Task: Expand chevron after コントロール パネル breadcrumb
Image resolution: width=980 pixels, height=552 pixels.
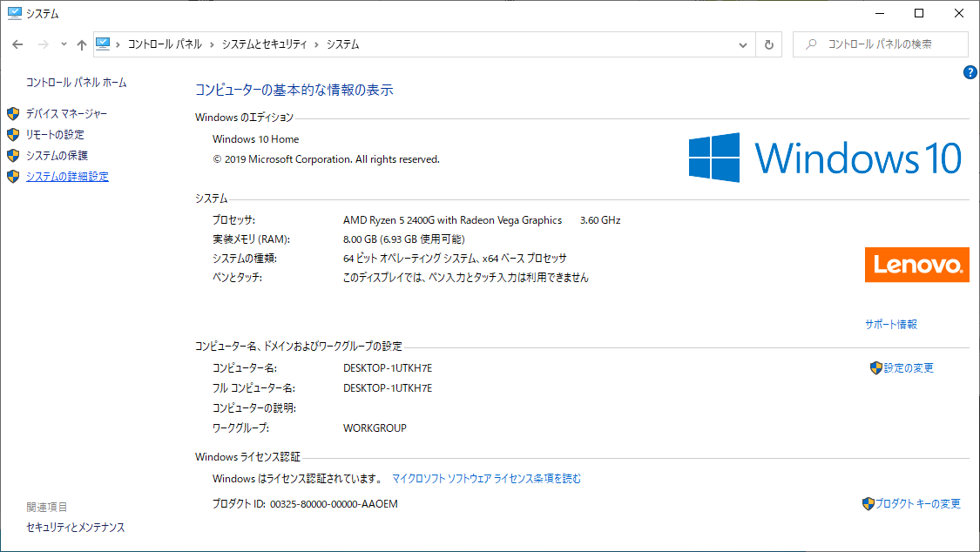Action: click(212, 44)
